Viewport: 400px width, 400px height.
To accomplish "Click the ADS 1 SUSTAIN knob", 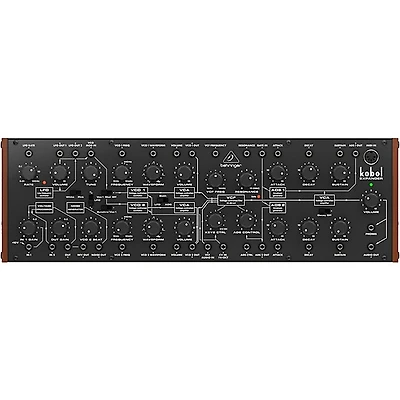I will tap(339, 172).
